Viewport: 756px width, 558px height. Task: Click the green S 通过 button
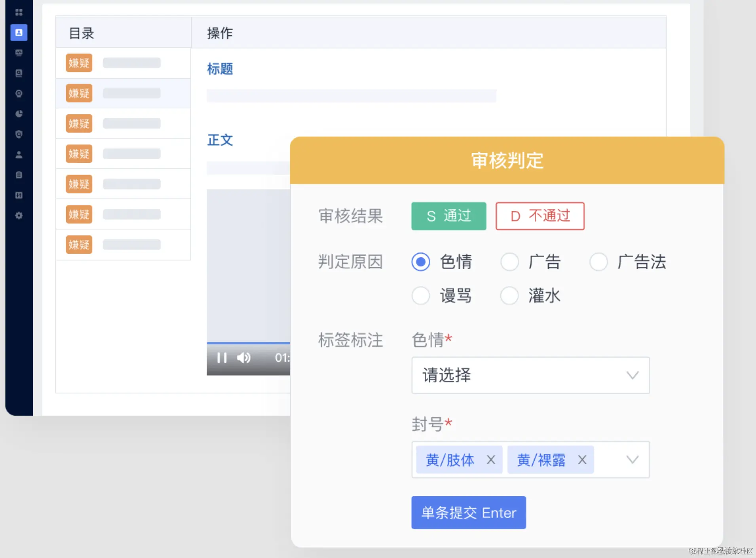point(448,216)
